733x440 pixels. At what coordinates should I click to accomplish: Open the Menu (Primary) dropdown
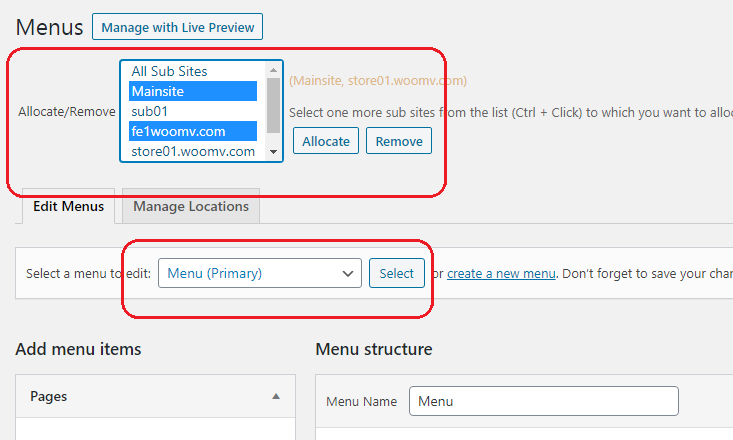click(260, 273)
